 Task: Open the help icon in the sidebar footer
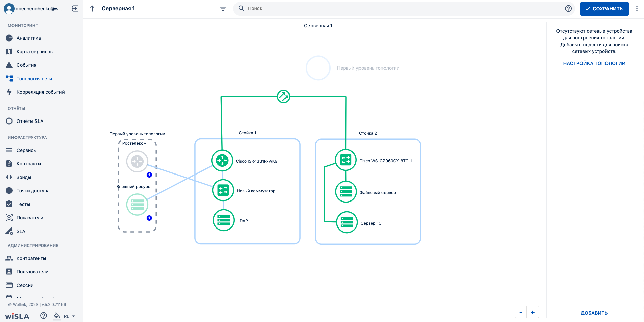click(44, 316)
